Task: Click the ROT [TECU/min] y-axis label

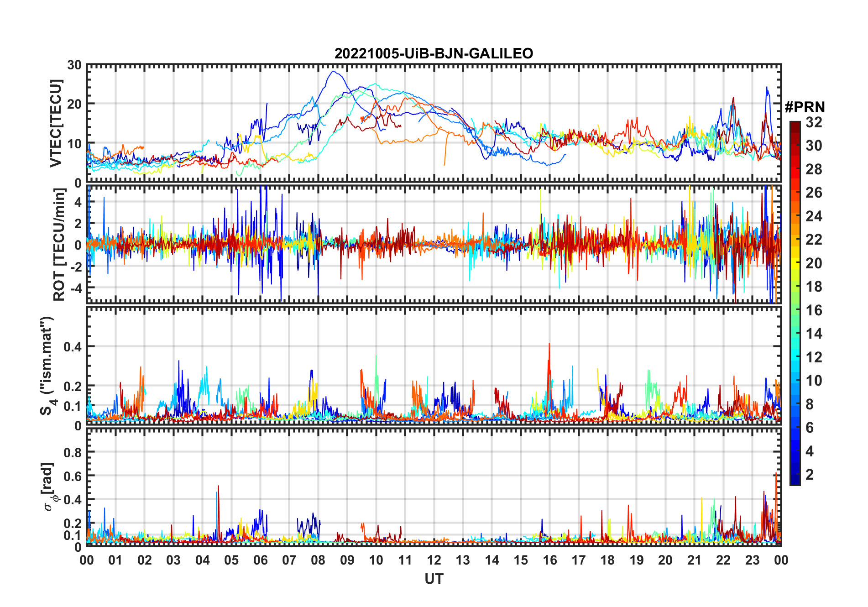Action: 59,245
